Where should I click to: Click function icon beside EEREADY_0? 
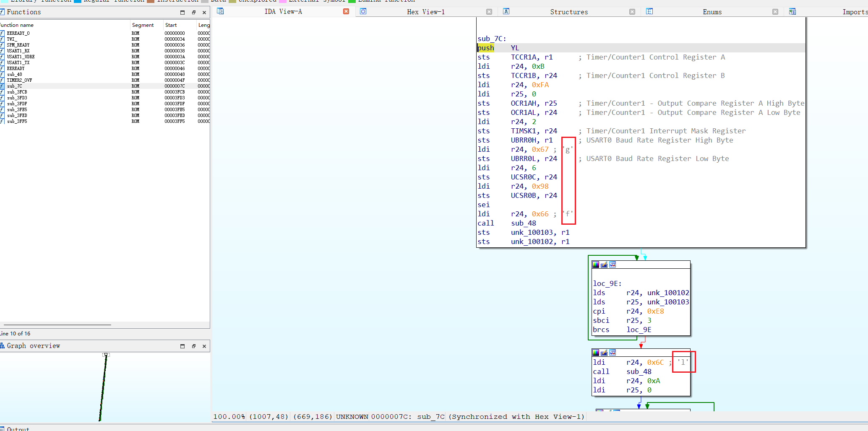pos(2,33)
